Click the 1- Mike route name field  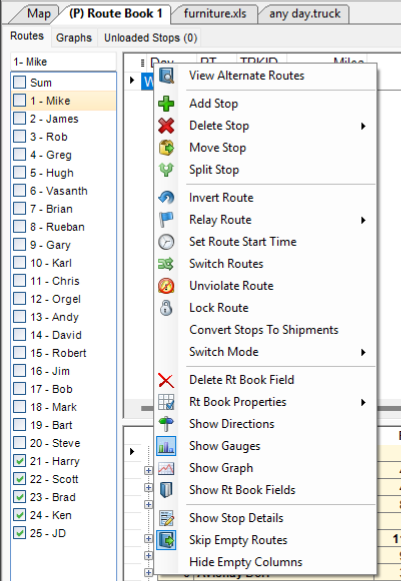(x=63, y=62)
